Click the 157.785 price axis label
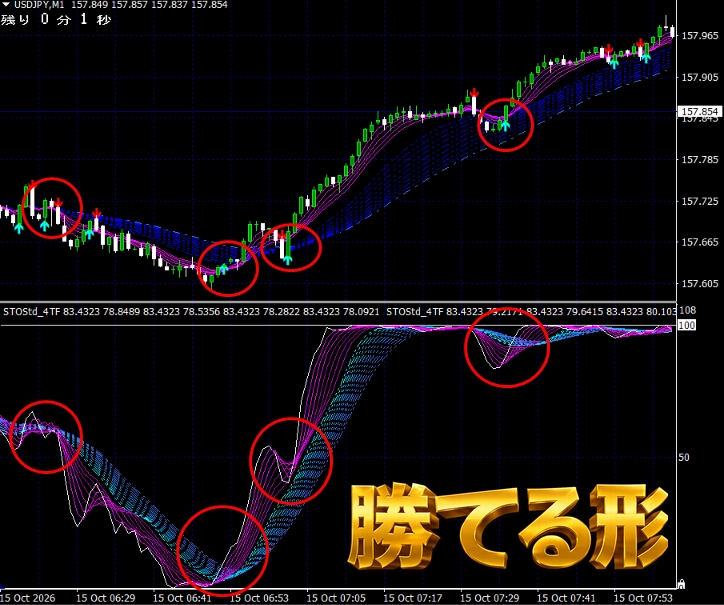 700,160
